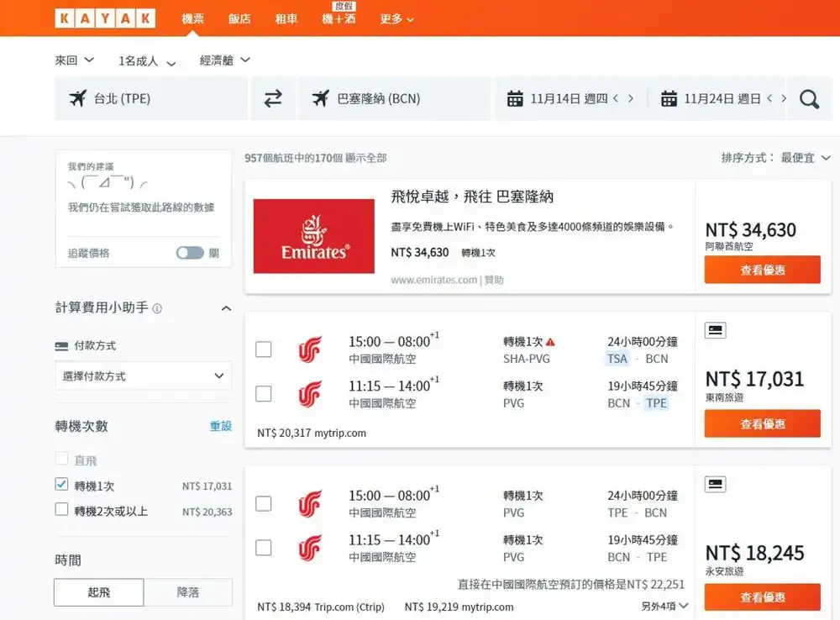This screenshot has height=620, width=840.
Task: Select return 11:15 flight in NT$ 17,031 result
Action: point(264,394)
